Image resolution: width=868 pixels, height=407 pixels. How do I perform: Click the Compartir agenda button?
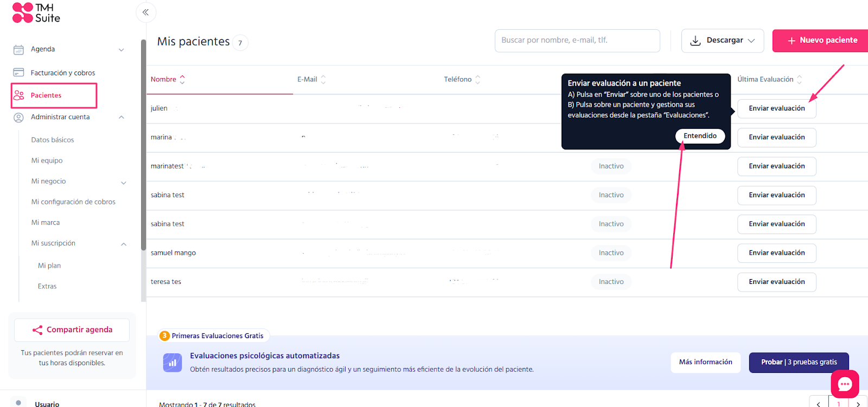pyautogui.click(x=72, y=330)
